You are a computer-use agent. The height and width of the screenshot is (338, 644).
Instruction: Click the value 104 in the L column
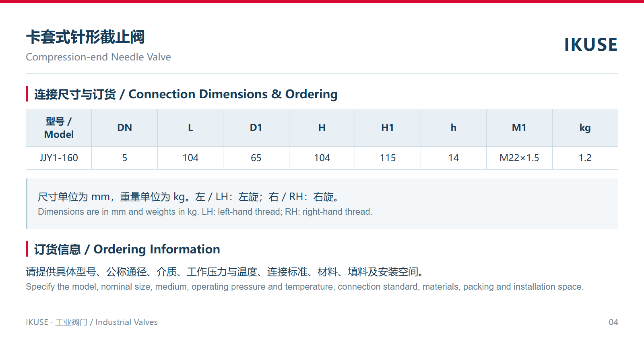(x=190, y=158)
